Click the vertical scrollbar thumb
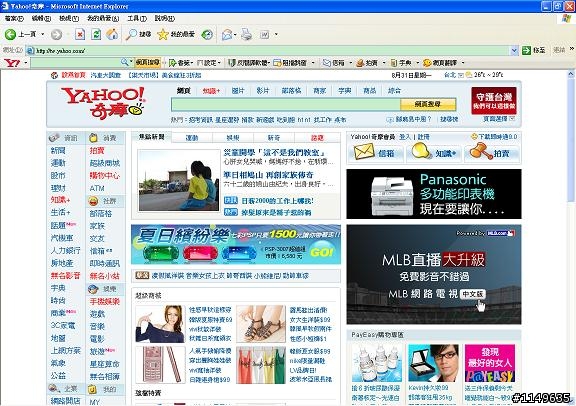This screenshot has width=576, height=406. coord(571,140)
